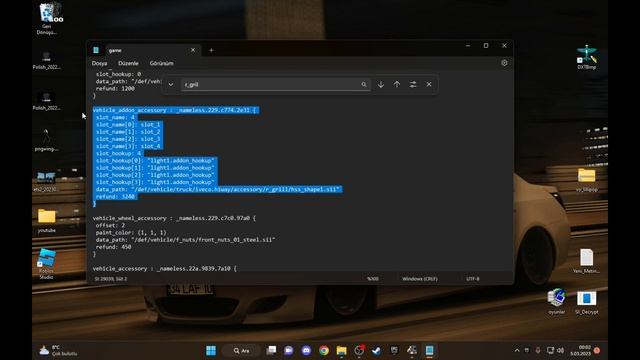Viewport: 640px width, 360px height.
Task: Click the front_nuts_01_steel.sii data_path line
Action: 186,240
